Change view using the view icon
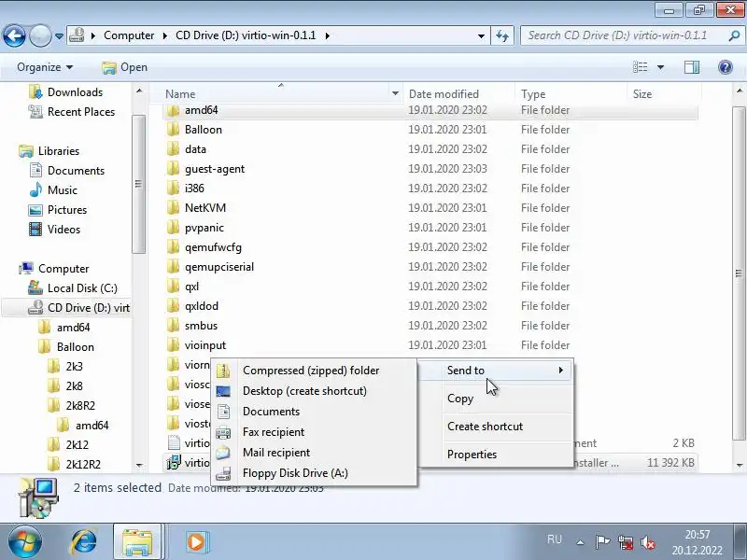 [641, 67]
